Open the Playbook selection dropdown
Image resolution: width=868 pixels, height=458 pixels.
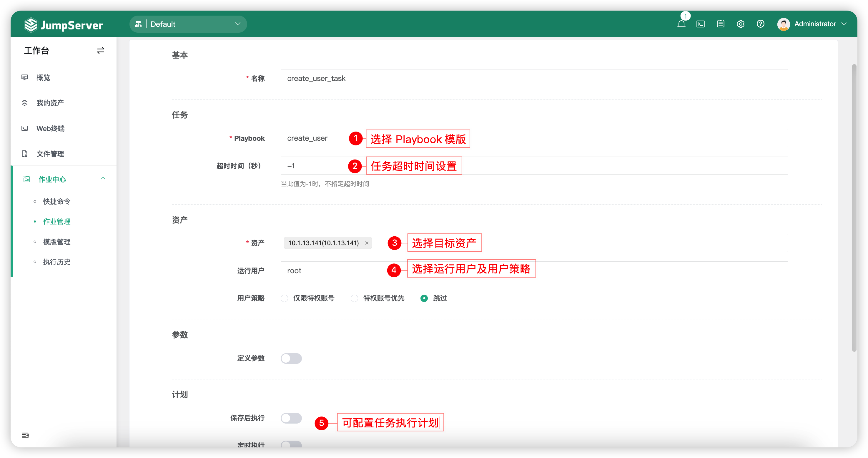[x=534, y=138]
